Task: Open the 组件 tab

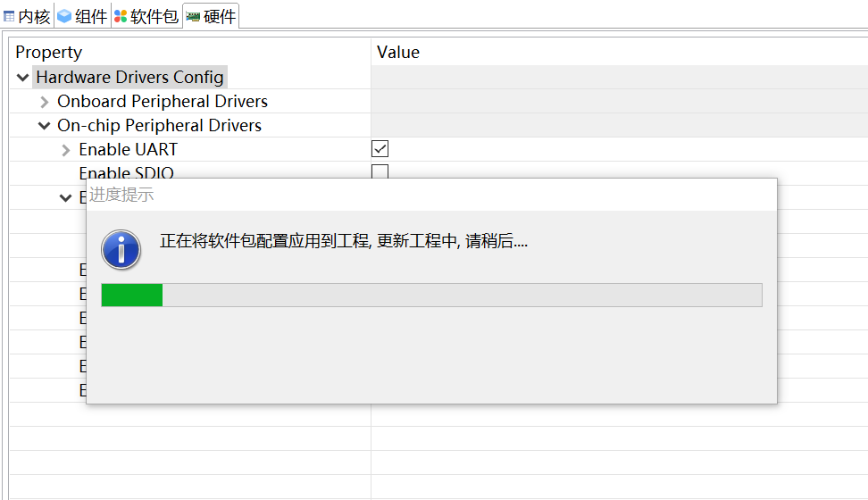Action: point(82,17)
